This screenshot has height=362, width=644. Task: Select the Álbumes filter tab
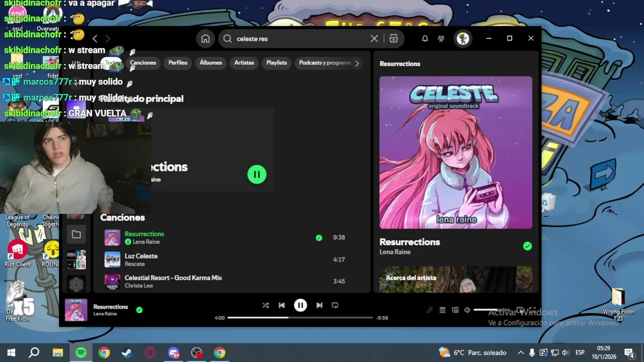pyautogui.click(x=211, y=63)
